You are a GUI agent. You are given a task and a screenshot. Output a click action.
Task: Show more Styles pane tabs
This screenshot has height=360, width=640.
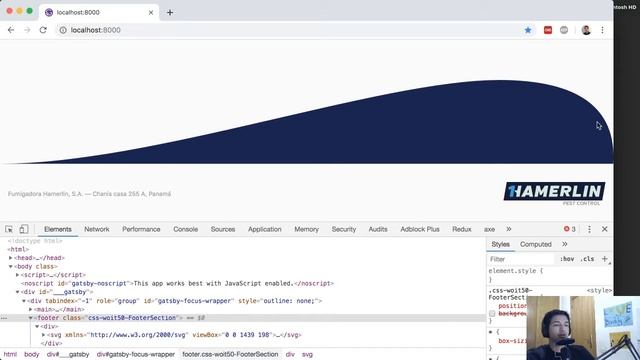click(565, 244)
